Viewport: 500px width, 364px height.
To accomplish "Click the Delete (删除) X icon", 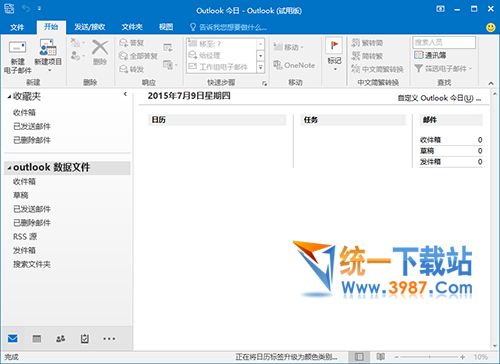I will (100, 47).
